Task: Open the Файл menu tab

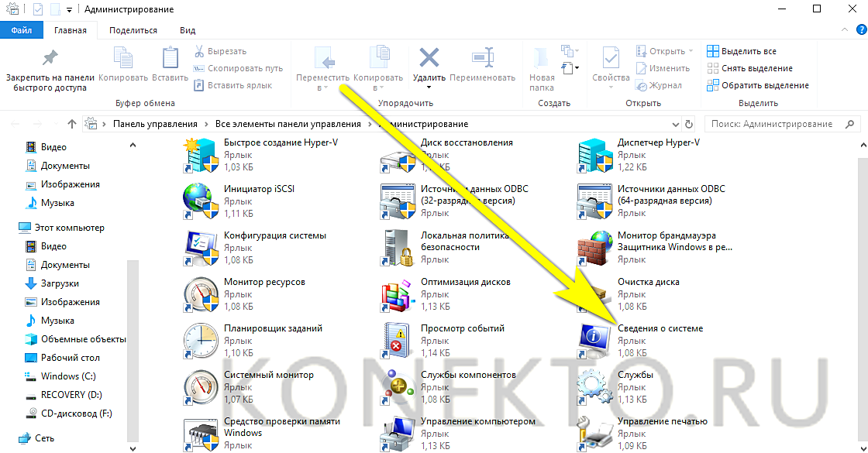Action: [x=21, y=30]
